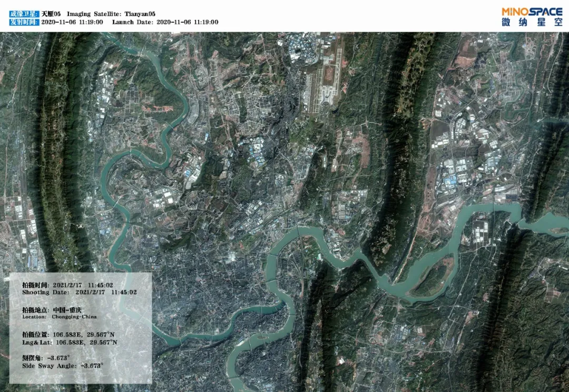Click the Chinese satellite name 天雁05
The image size is (569, 392).
51,14
